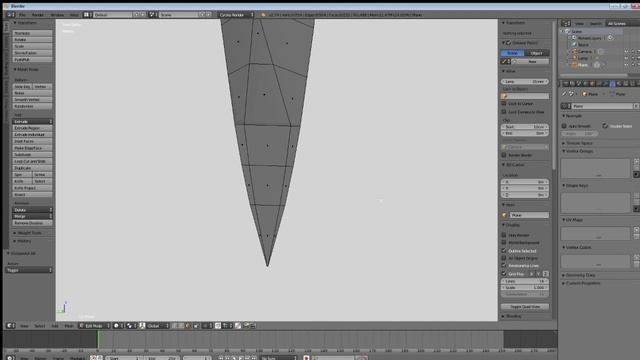
Task: Click the Camera icon in outliner
Action: (574, 51)
